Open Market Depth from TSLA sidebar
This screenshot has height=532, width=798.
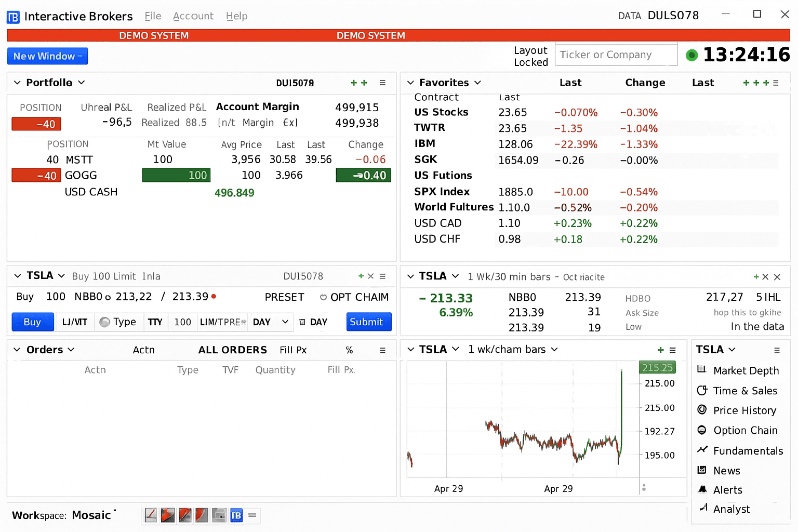click(x=746, y=370)
